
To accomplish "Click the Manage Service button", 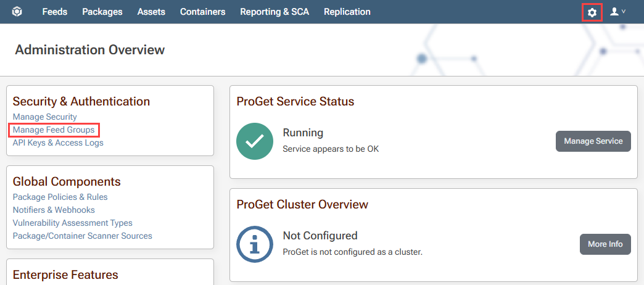I will [x=593, y=141].
